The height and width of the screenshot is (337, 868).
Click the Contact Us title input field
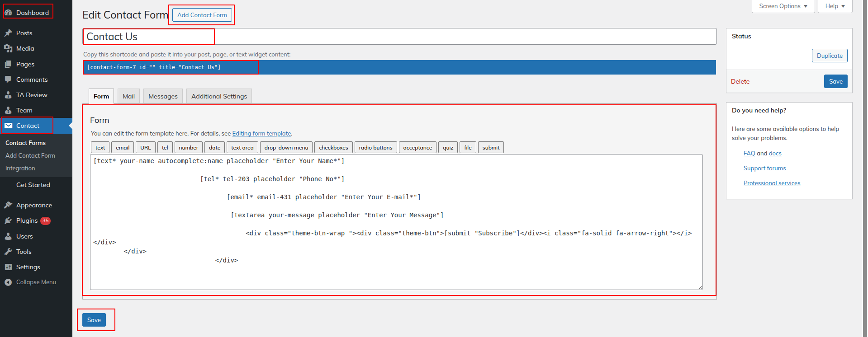point(399,37)
